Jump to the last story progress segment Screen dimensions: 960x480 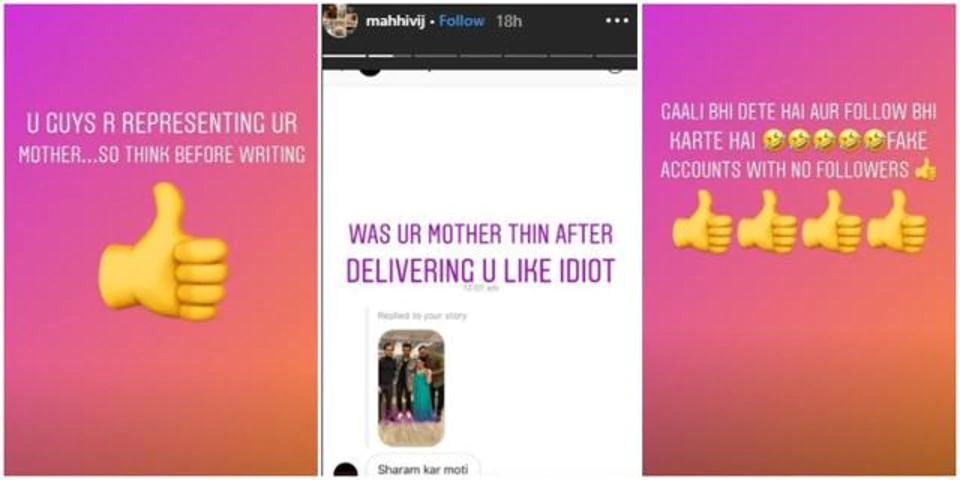point(616,55)
